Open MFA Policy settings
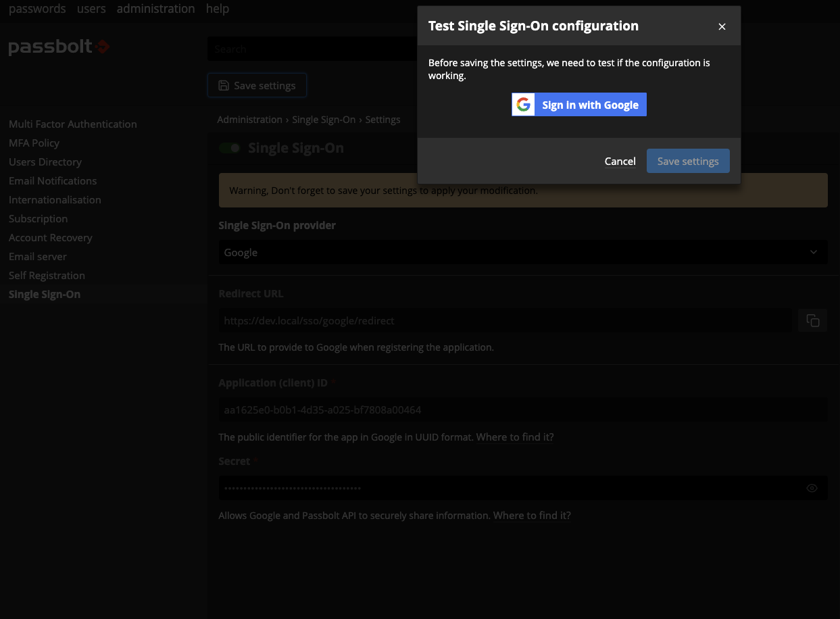The image size is (840, 619). (x=34, y=143)
